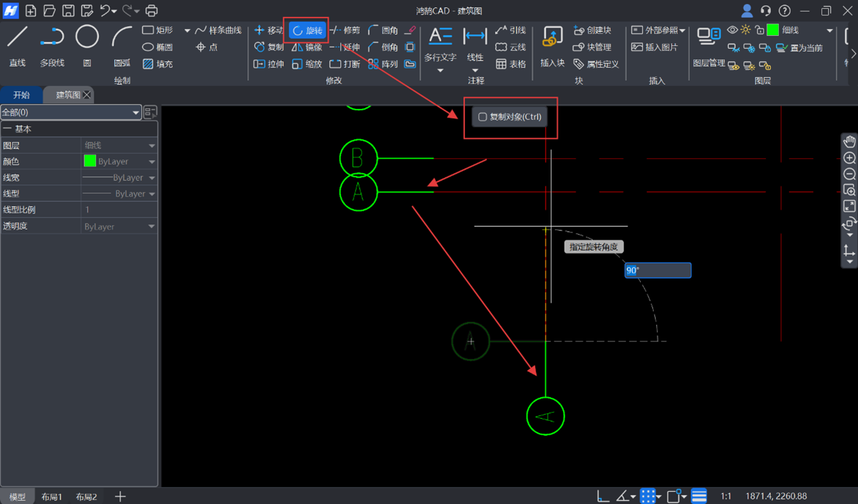The height and width of the screenshot is (504, 858).
Task: Click the rotation angle input field
Action: click(x=657, y=270)
